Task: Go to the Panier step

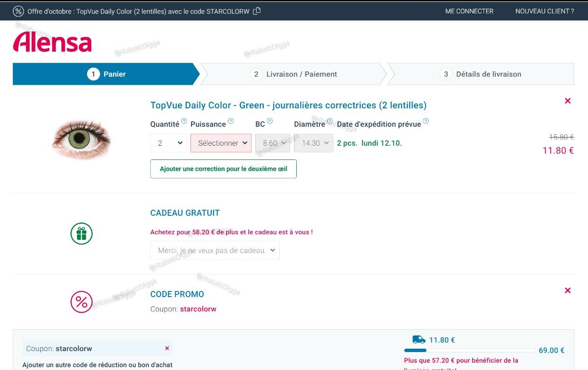Action: [x=106, y=74]
